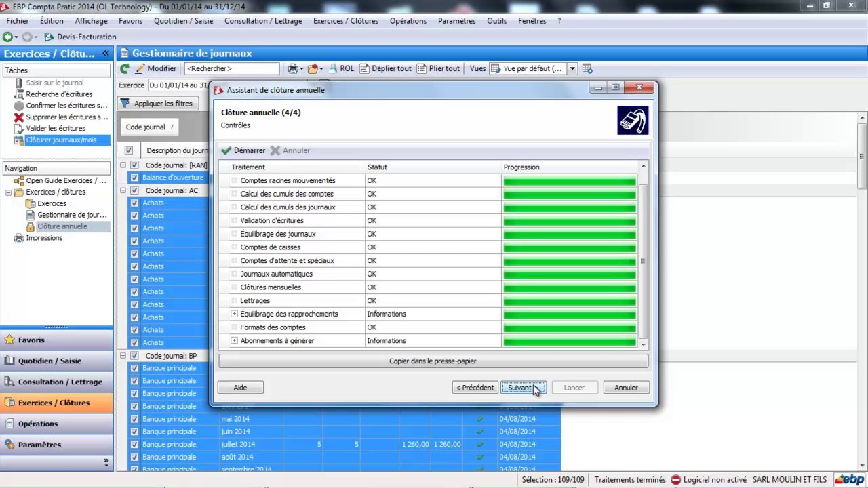Click the Modifier pencil icon
Screen dimensions: 868x488
pyautogui.click(x=140, y=68)
